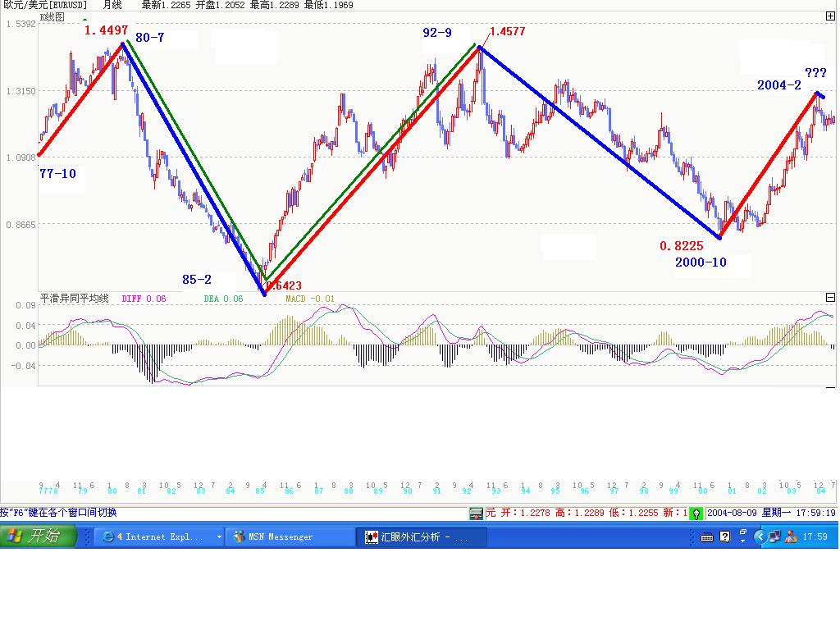The width and height of the screenshot is (840, 630).
Task: Click the MACD -0.01 indicator value
Action: point(309,299)
